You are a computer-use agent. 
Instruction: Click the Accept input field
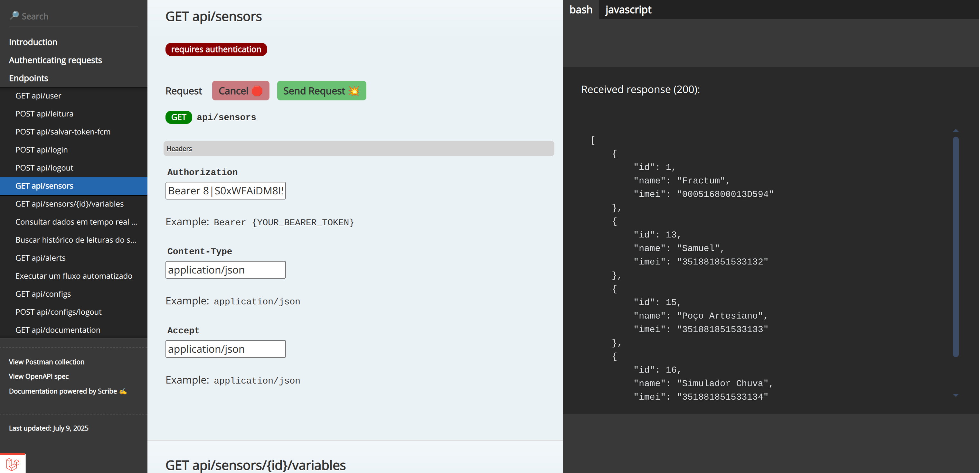pyautogui.click(x=226, y=349)
